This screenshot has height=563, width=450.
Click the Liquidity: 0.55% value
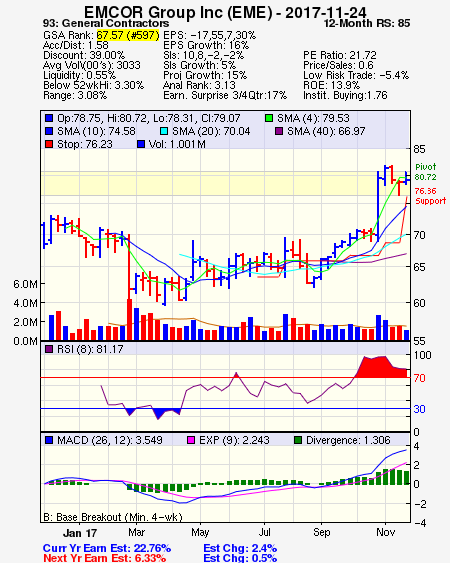[80, 75]
